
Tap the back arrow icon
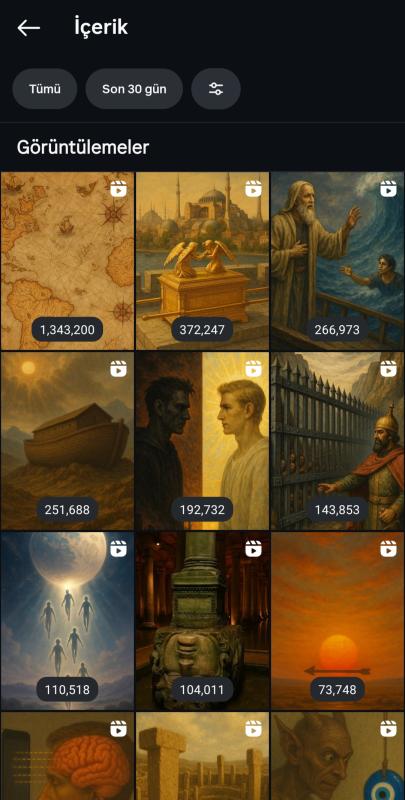point(29,28)
